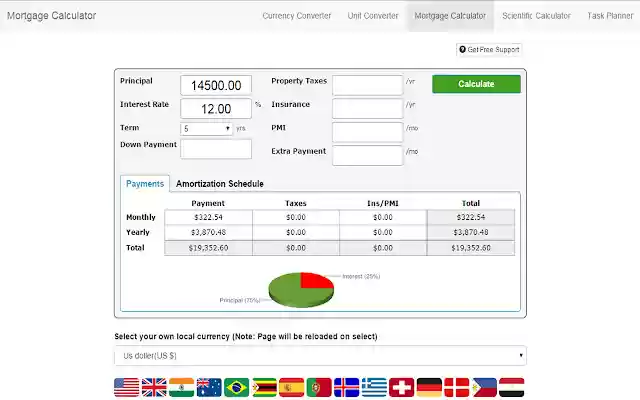Expand the local currency dropdown

pyautogui.click(x=320, y=356)
